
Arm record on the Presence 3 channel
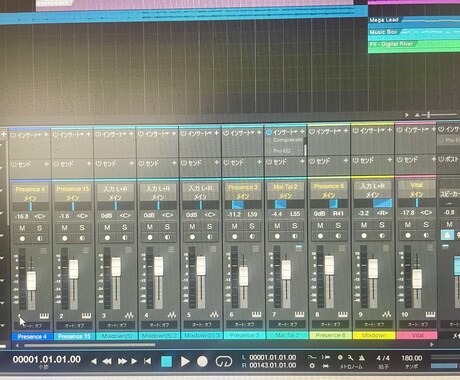pyautogui.click(x=235, y=237)
